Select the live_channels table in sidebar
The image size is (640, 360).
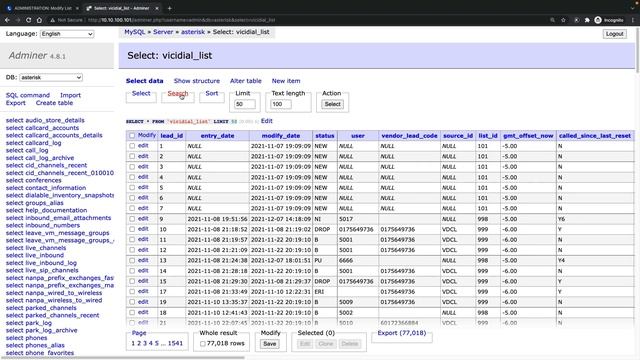click(45, 248)
